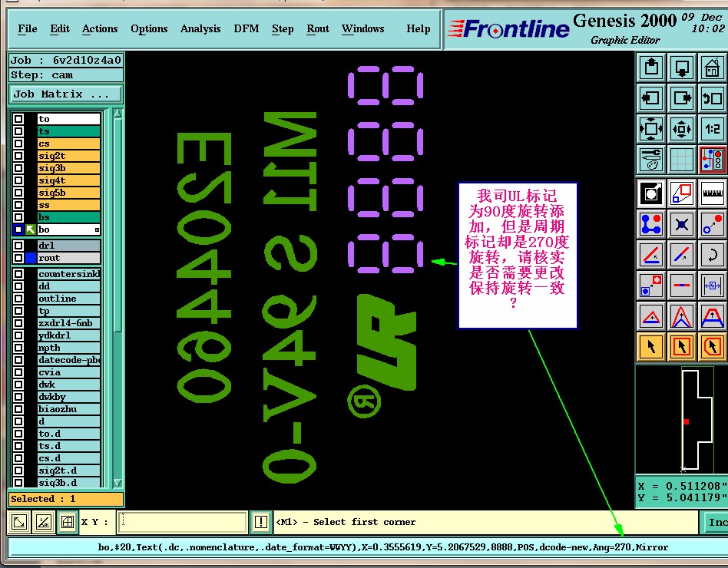Click the previous view undo-zoom icon

712,98
